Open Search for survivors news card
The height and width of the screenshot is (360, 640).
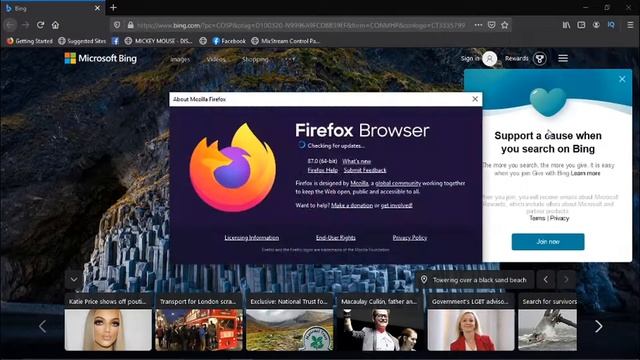click(547, 322)
